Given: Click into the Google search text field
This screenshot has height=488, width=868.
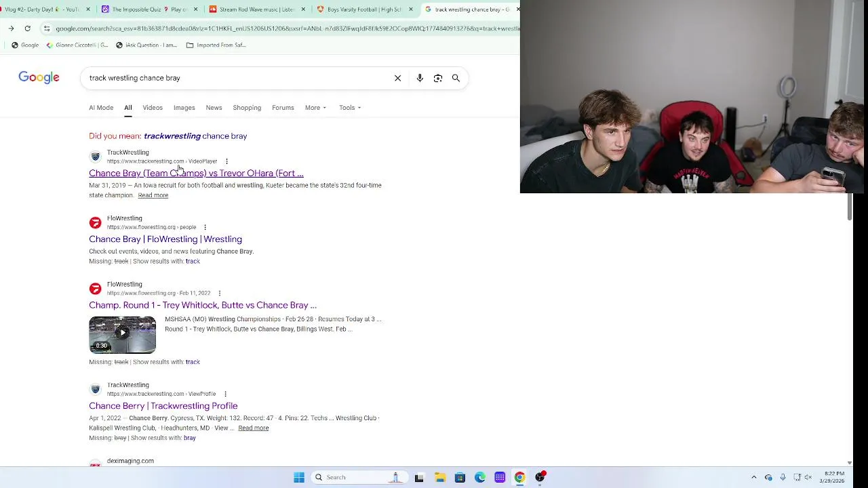Looking at the screenshot, I should click(237, 78).
